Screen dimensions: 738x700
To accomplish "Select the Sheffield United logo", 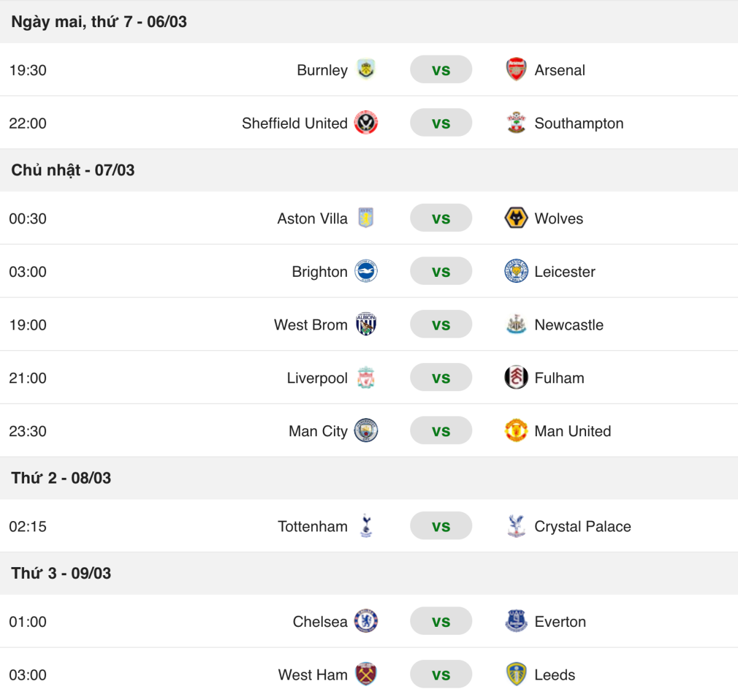I will pos(367,123).
